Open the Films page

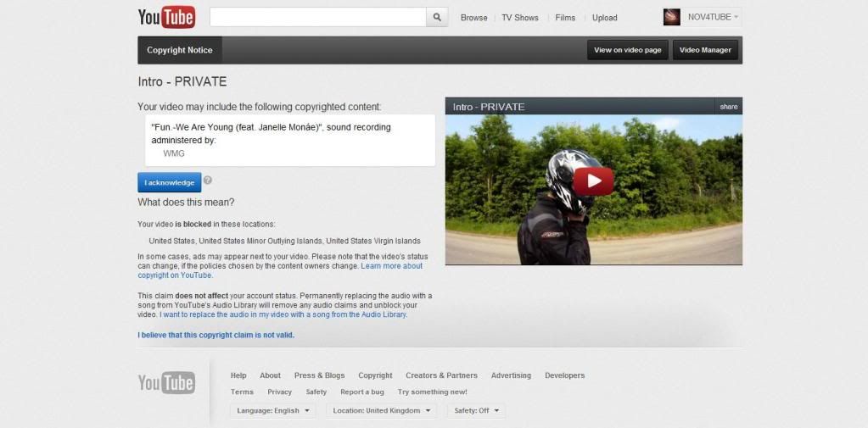click(565, 18)
